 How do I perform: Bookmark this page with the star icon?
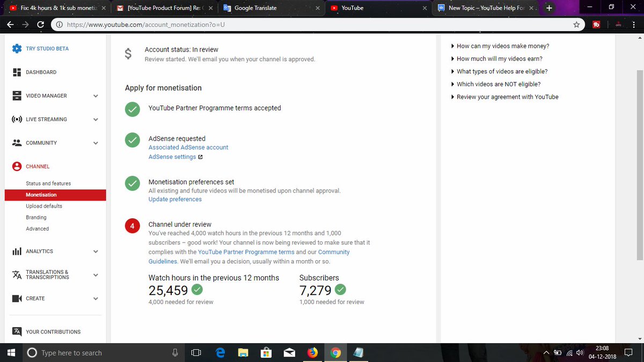click(576, 25)
